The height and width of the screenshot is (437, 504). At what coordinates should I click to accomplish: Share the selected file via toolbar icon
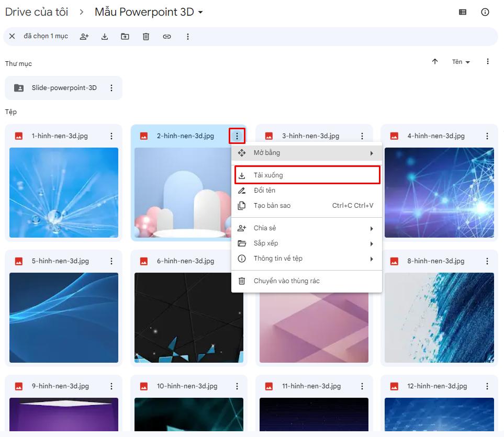pyautogui.click(x=84, y=37)
